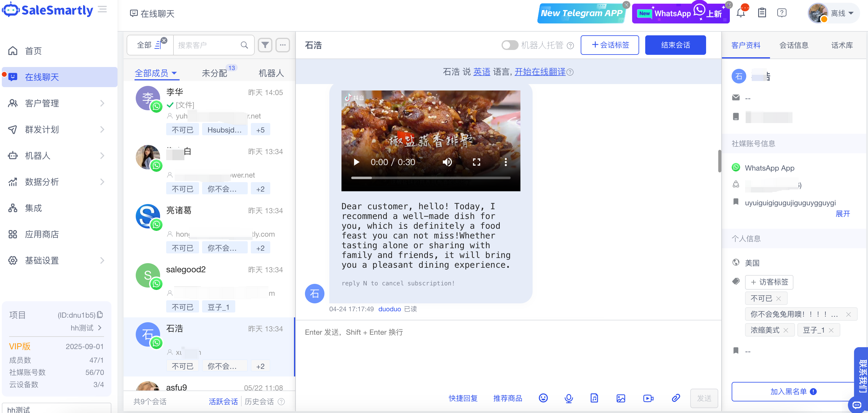Open the 离线 status dropdown
This screenshot has height=413, width=868.
point(842,13)
